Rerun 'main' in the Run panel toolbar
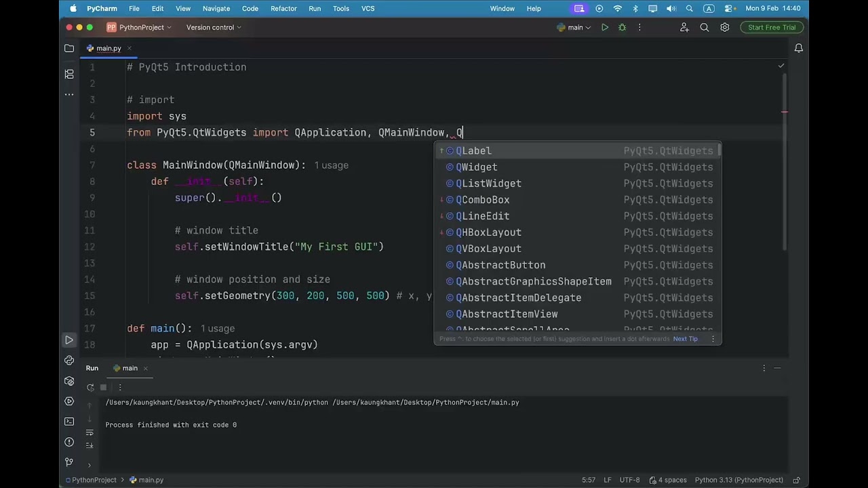Image resolution: width=868 pixels, height=488 pixels. point(90,387)
